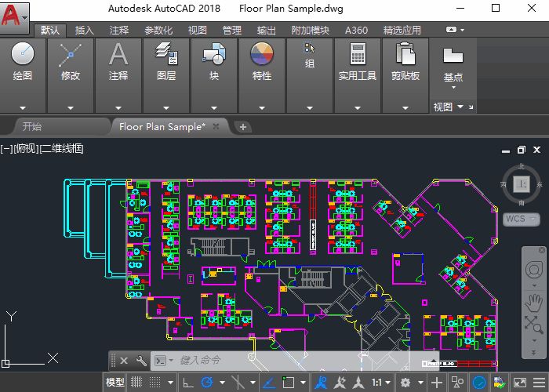
Task: Toggle polar tracking in status bar
Action: click(x=208, y=382)
